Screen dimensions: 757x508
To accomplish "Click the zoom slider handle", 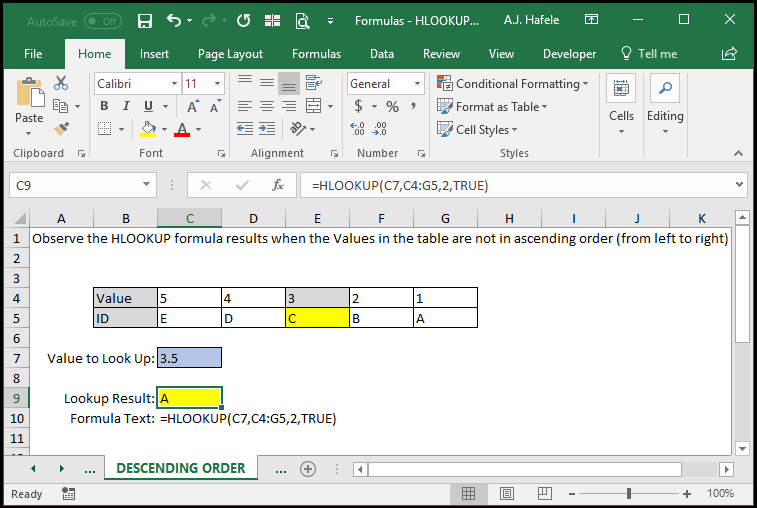I will (629, 494).
